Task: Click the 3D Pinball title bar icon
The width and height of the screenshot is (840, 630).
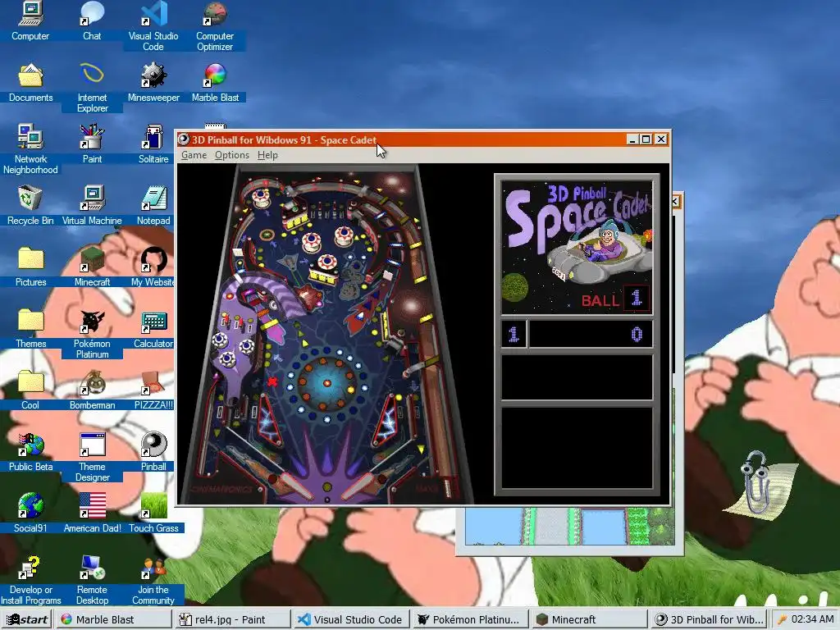Action: [184, 139]
